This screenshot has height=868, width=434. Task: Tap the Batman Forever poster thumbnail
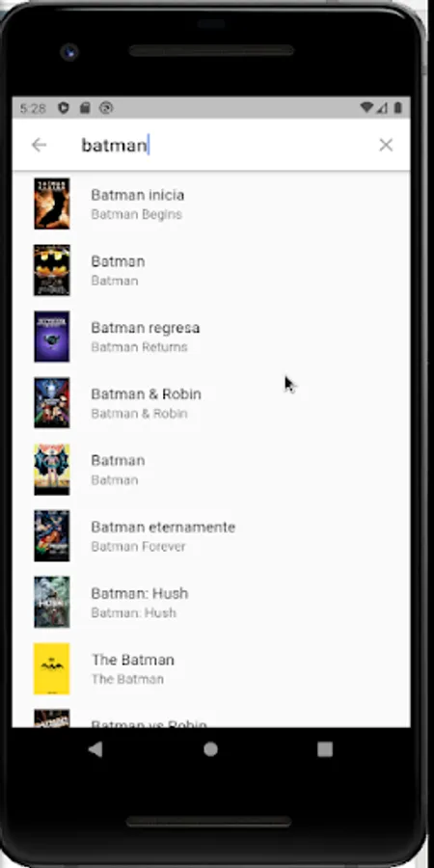click(51, 536)
